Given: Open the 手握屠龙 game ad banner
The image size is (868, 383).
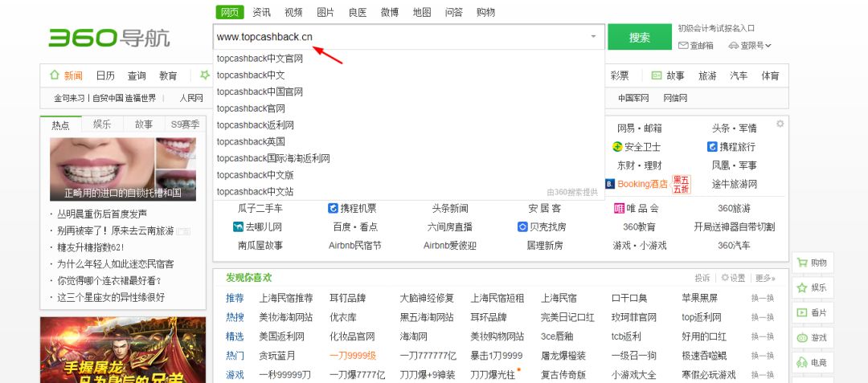Looking at the screenshot, I should click(123, 350).
